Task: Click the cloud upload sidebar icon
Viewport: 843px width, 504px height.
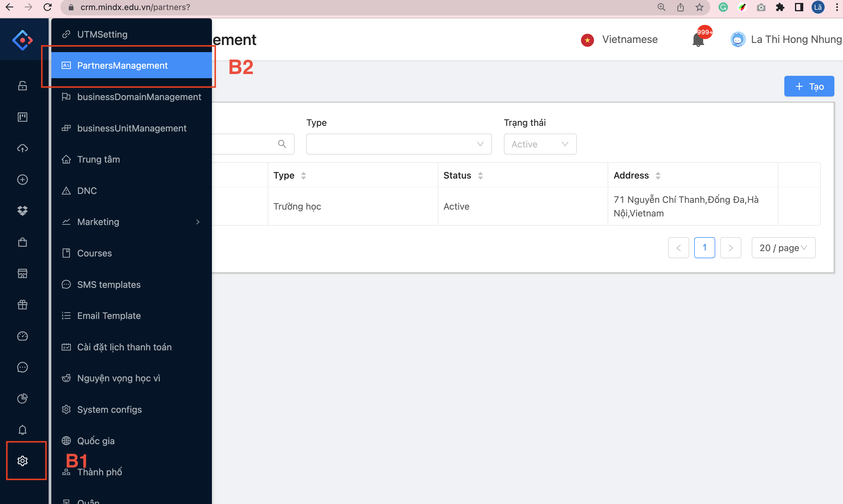Action: pyautogui.click(x=23, y=148)
